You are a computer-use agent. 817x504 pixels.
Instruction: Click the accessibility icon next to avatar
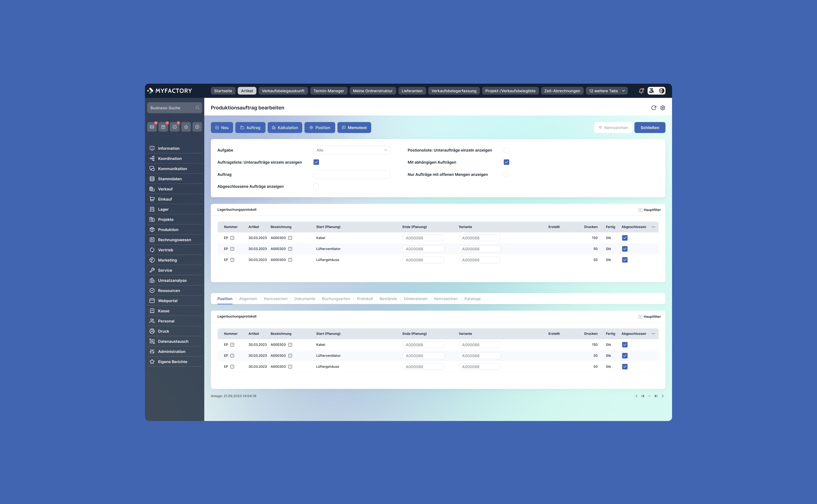[x=652, y=91]
